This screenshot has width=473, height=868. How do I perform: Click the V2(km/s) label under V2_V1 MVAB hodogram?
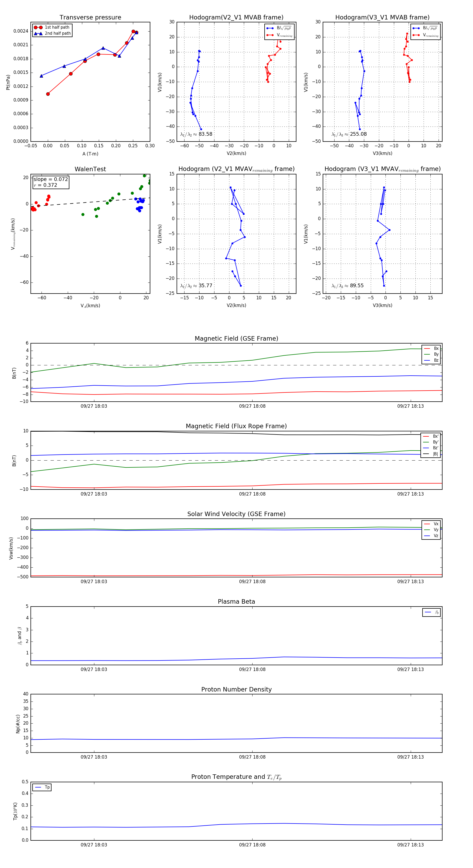[236, 153]
